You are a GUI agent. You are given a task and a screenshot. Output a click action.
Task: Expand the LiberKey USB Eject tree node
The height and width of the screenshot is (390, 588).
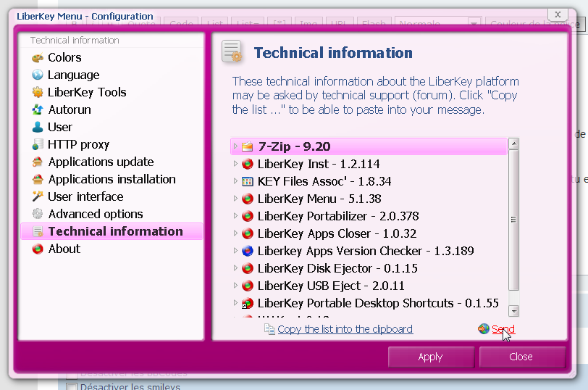point(235,286)
